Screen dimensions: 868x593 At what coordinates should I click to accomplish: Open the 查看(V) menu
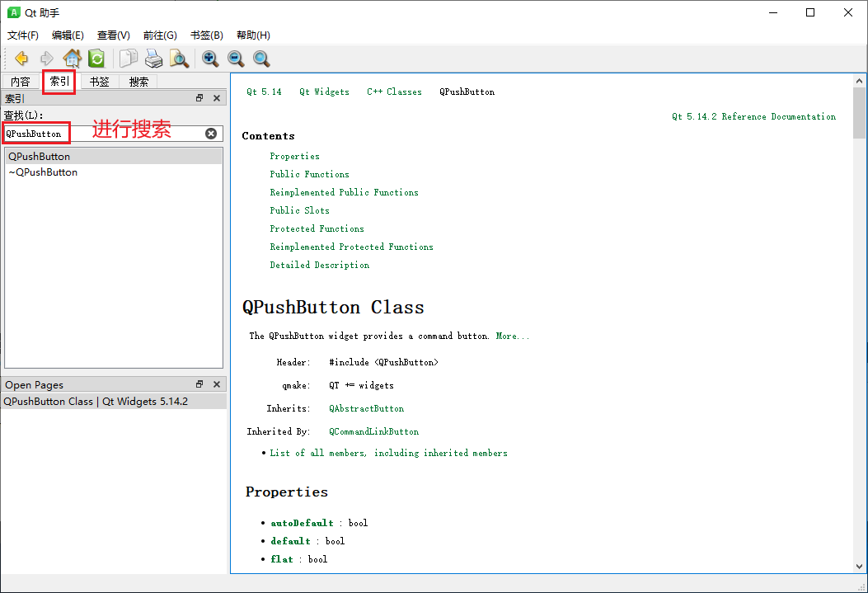point(114,35)
